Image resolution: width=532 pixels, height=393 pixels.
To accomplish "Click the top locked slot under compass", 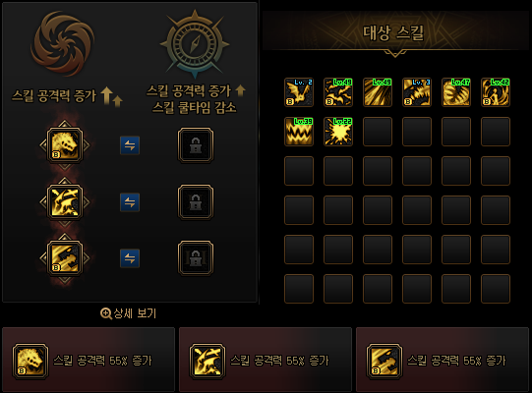I will 196,145.
